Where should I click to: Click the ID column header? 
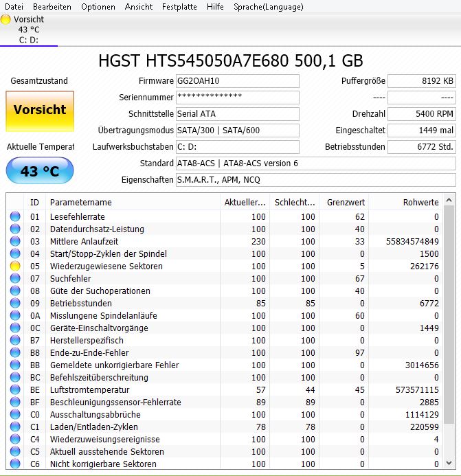click(34, 202)
